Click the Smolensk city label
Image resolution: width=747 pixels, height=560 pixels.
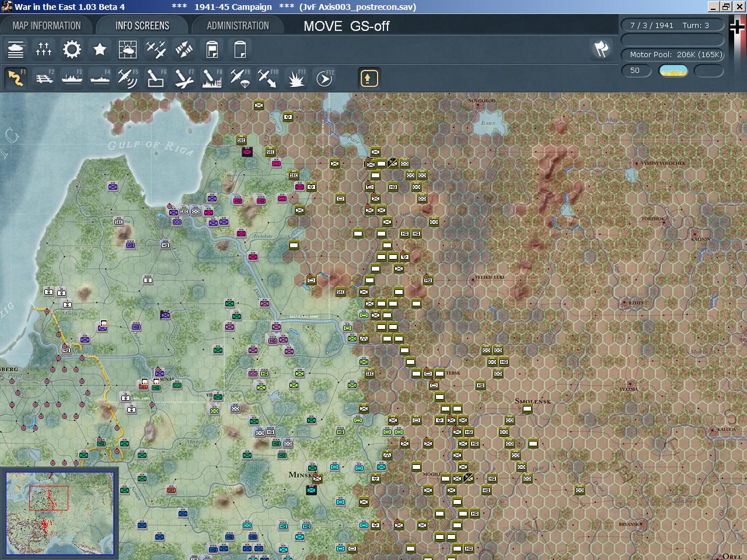(x=533, y=401)
